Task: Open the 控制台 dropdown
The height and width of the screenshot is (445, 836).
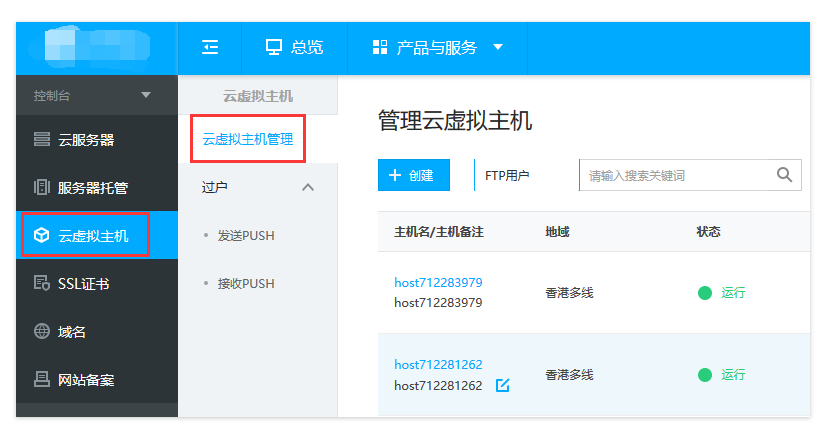Action: [x=97, y=95]
